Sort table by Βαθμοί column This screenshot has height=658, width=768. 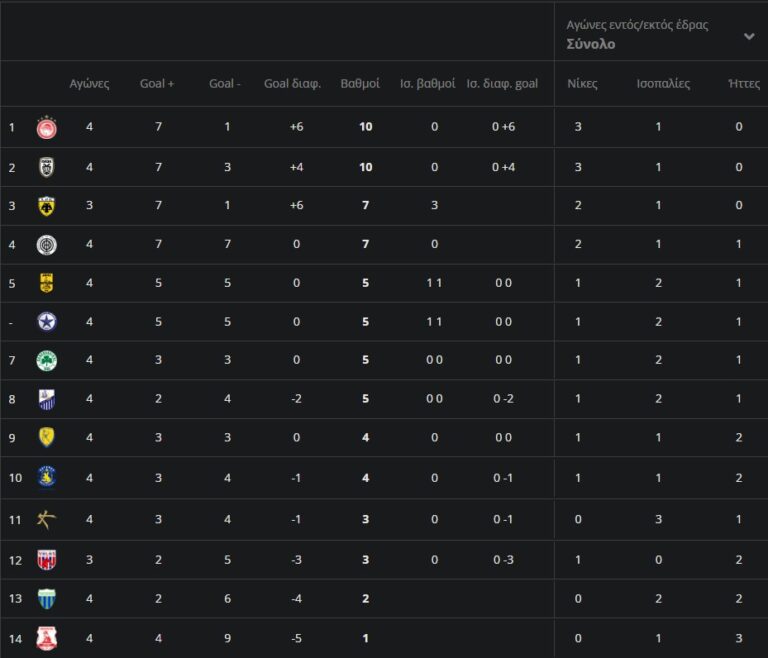click(x=360, y=84)
